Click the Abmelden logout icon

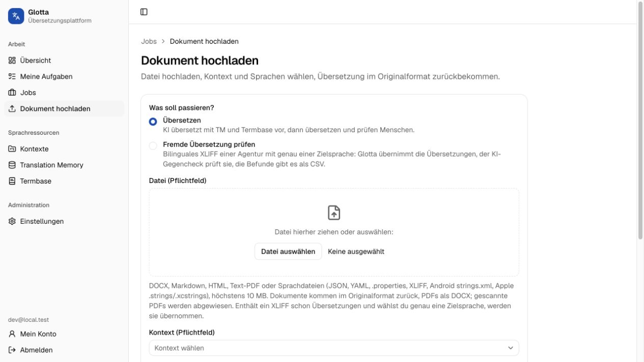(x=12, y=350)
